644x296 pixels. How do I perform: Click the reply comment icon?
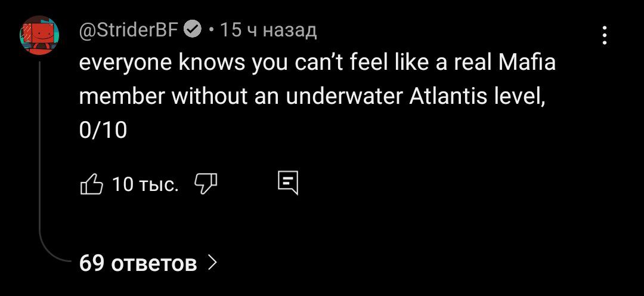coord(288,184)
